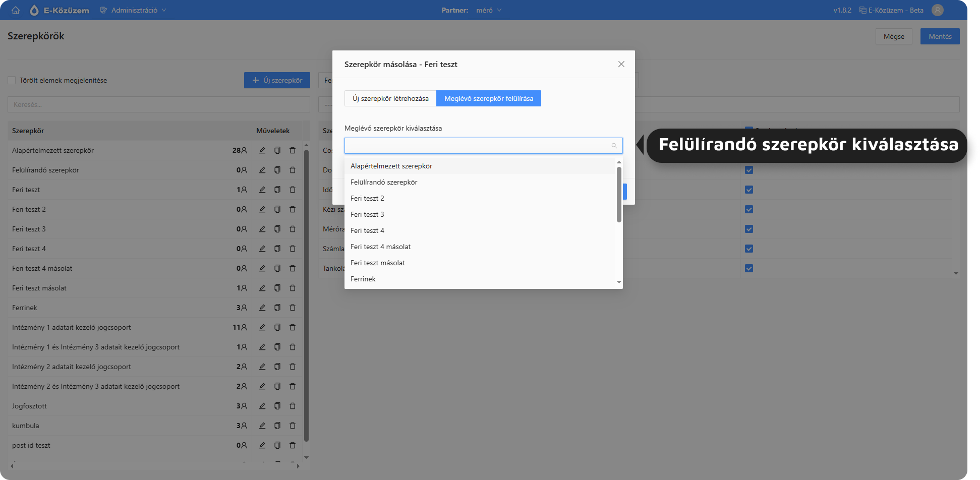This screenshot has height=480, width=980.
Task: Open the Adminisztráció dropdown menu
Action: point(134,10)
